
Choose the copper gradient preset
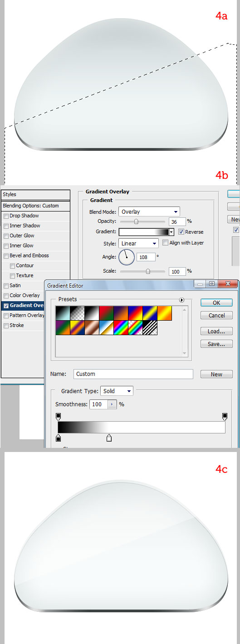pos(92,328)
